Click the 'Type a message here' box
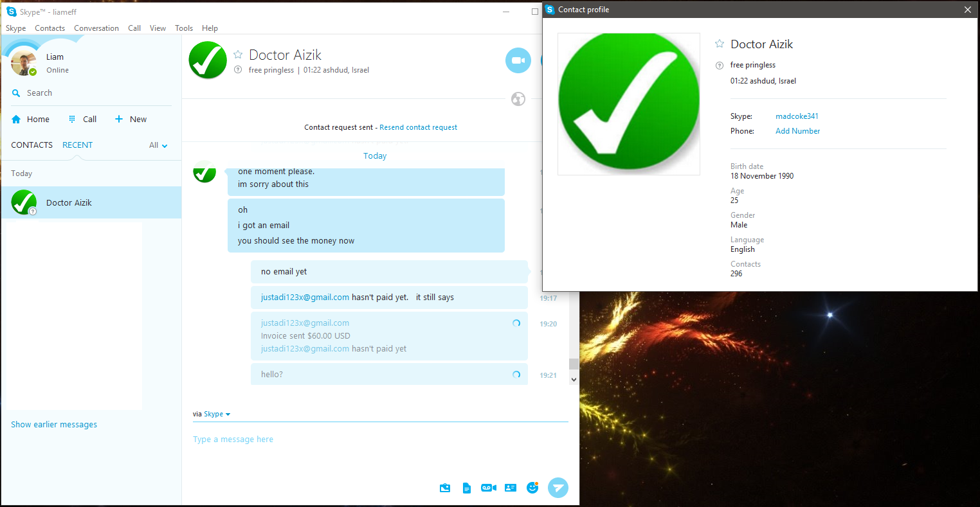980x507 pixels. (381, 440)
